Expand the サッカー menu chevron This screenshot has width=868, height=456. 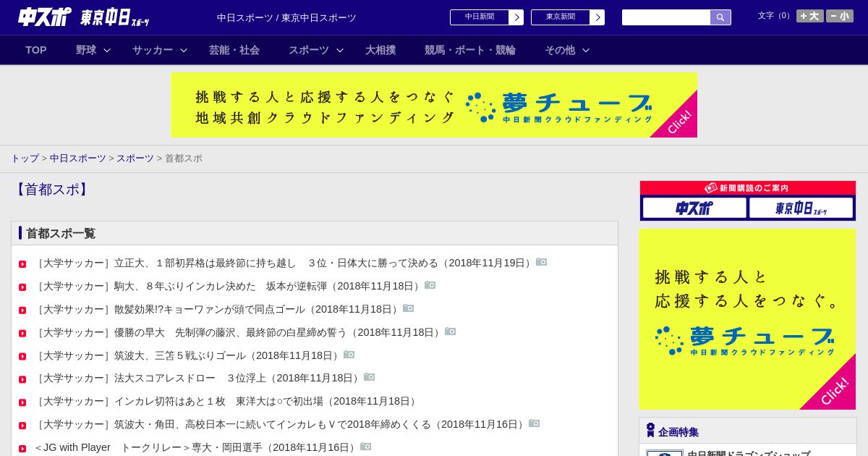(184, 50)
